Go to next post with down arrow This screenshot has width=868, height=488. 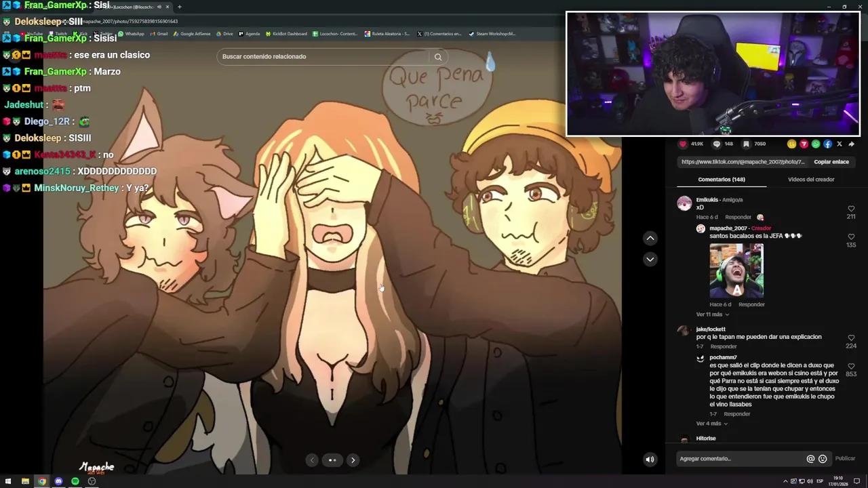click(650, 259)
